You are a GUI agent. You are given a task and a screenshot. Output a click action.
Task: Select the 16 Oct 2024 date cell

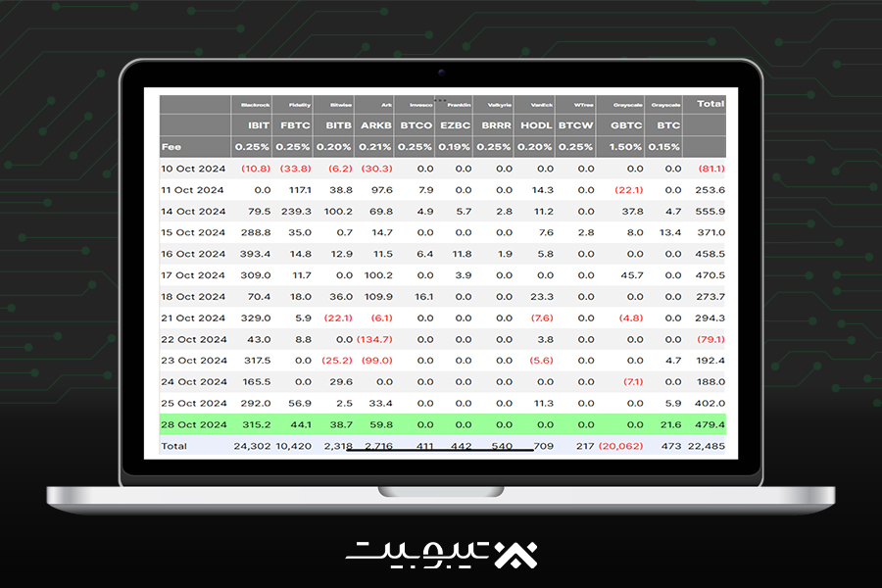pos(193,254)
